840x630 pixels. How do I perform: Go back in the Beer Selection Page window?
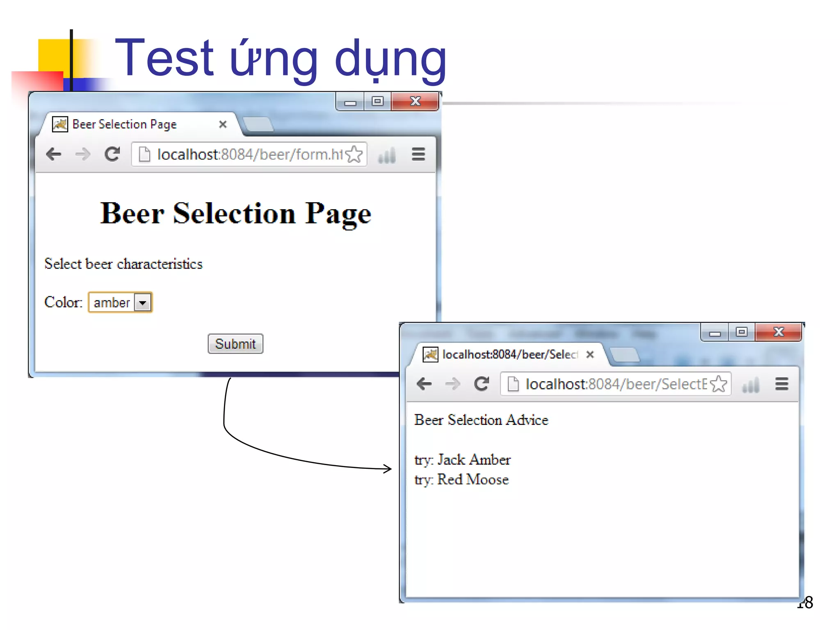(54, 155)
